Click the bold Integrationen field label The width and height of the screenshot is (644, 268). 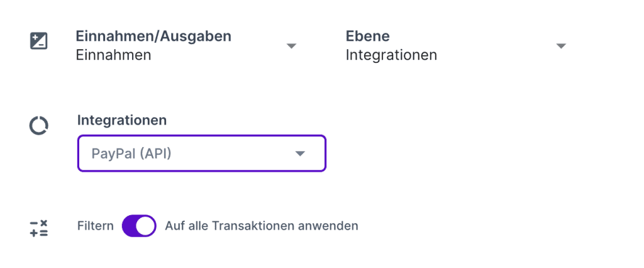point(122,120)
